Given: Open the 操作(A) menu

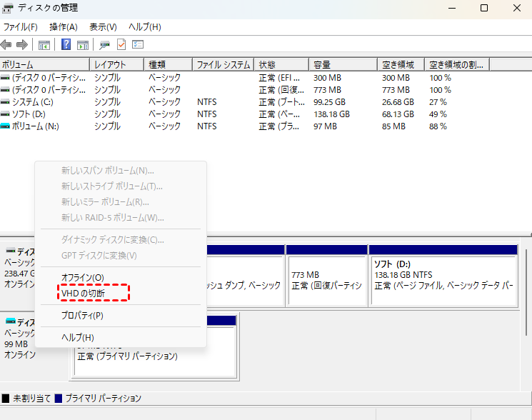Looking at the screenshot, I should pyautogui.click(x=63, y=27).
